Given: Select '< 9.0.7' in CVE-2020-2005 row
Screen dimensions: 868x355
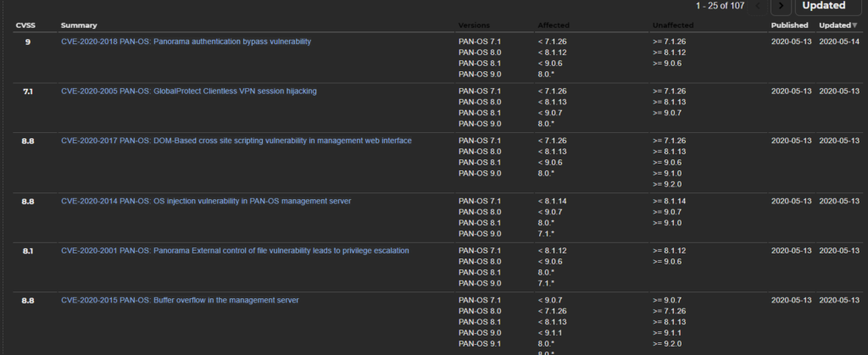Looking at the screenshot, I should tap(549, 113).
